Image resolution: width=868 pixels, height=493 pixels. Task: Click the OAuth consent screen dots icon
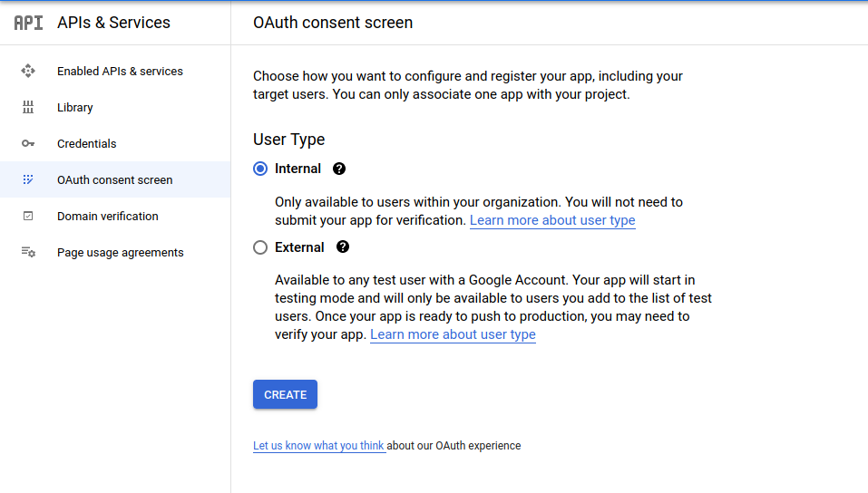tap(28, 179)
